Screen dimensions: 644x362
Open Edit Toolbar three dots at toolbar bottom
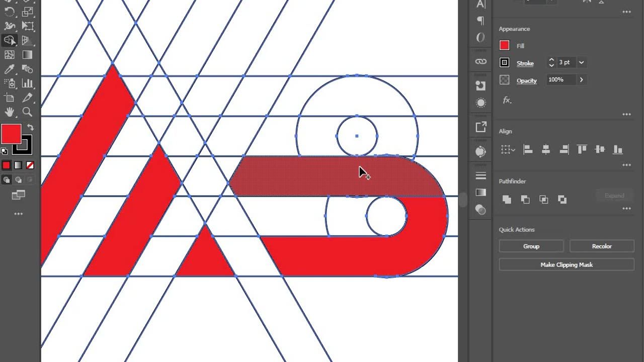[18, 214]
